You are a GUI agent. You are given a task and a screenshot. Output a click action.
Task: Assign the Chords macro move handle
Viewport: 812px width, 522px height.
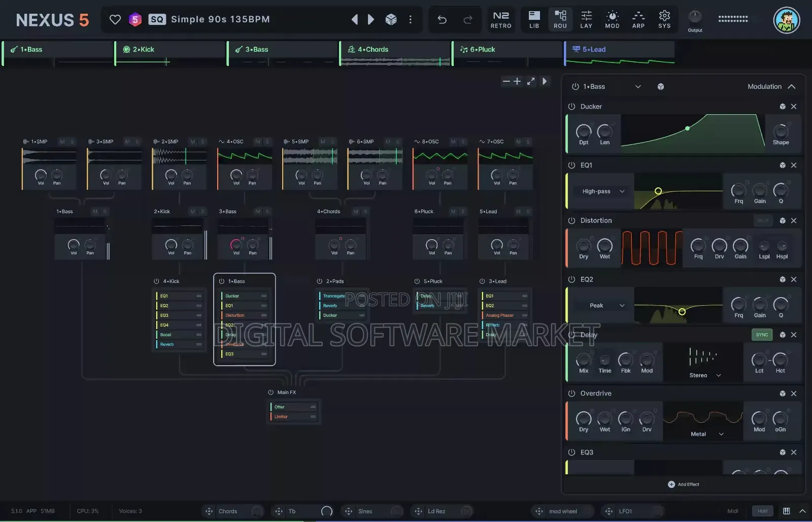pos(209,511)
